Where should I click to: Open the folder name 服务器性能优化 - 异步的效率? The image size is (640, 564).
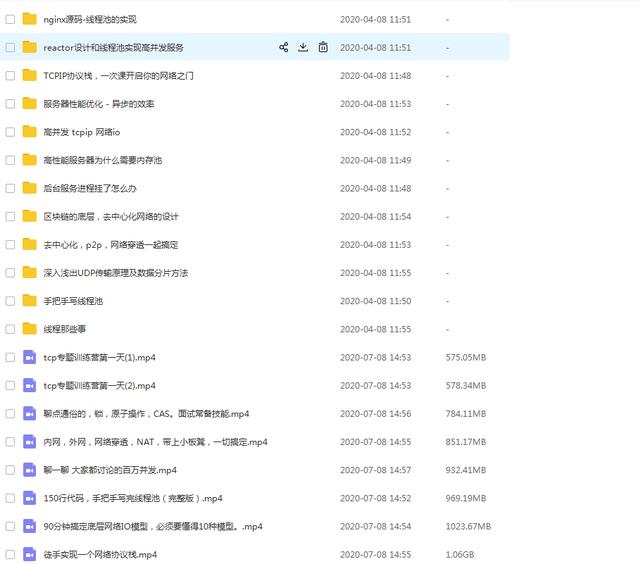[99, 104]
